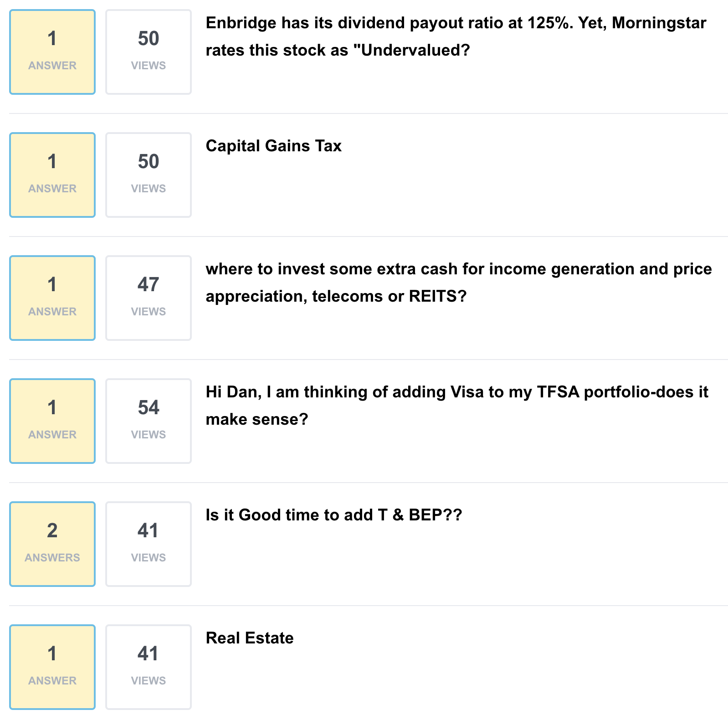This screenshot has width=728, height=720.
Task: View the answer to the Real Estate question
Action: (52, 667)
